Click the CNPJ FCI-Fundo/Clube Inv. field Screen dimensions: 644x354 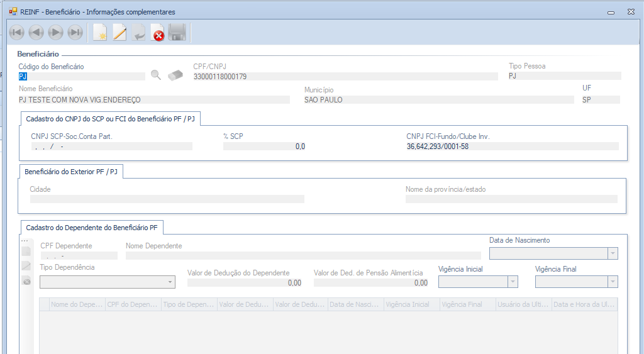[x=512, y=147]
